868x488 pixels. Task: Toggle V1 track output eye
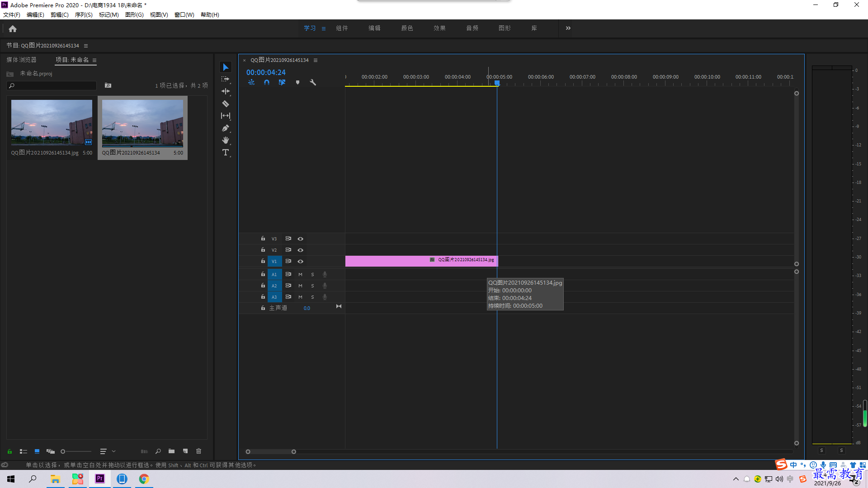[x=301, y=261]
